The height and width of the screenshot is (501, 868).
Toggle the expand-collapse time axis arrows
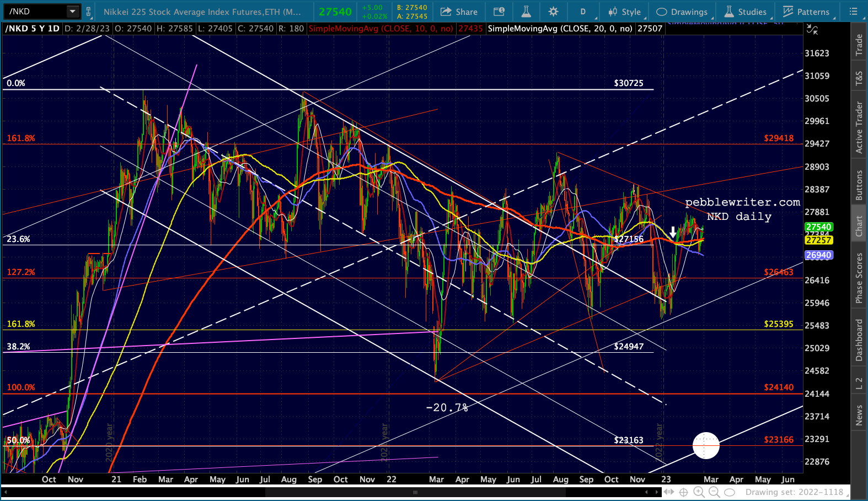(669, 492)
